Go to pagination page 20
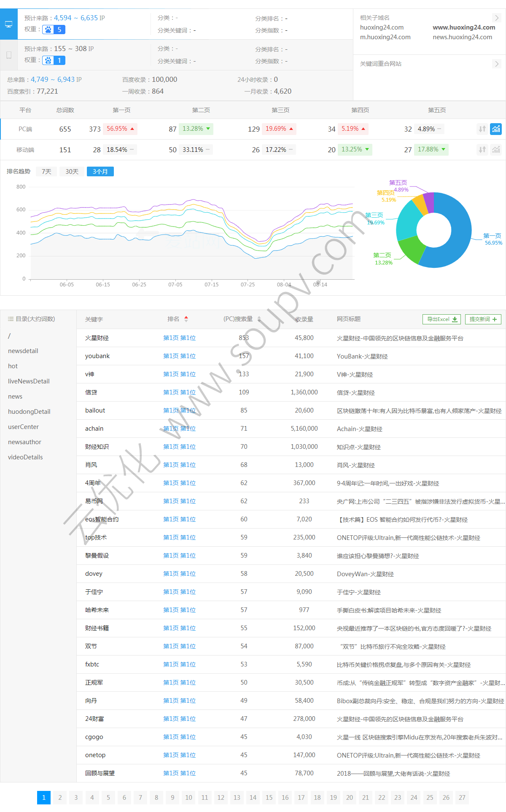The height and width of the screenshot is (812, 506). pyautogui.click(x=350, y=797)
